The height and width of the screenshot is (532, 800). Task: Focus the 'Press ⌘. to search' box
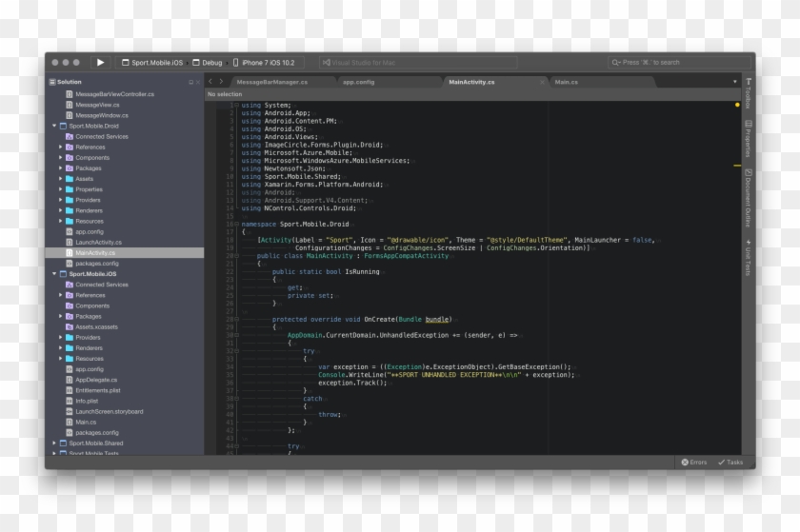(x=679, y=62)
